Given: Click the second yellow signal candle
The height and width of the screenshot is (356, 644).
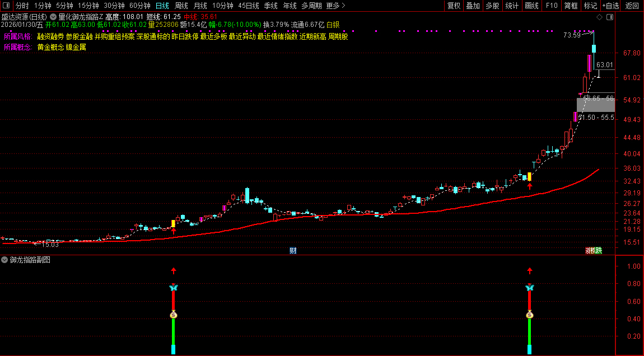Looking at the screenshot, I should click(x=529, y=176).
